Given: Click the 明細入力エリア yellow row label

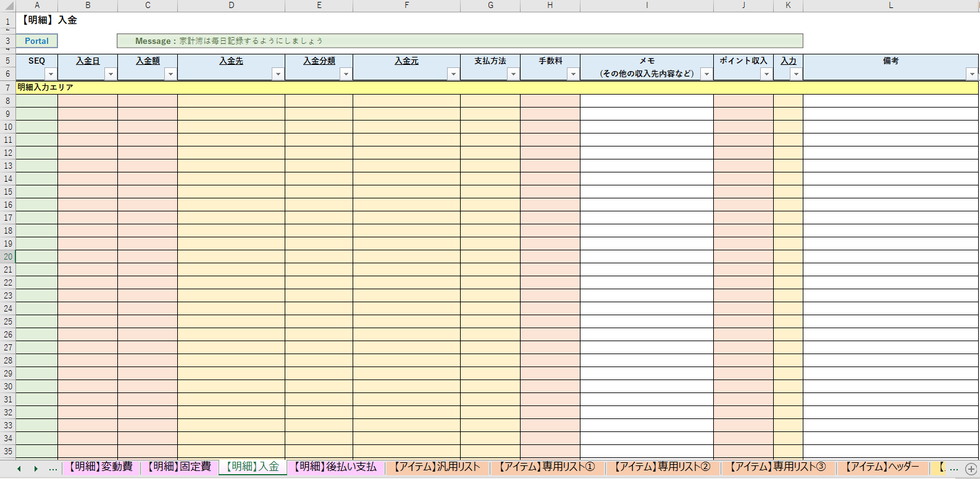Looking at the screenshot, I should pyautogui.click(x=45, y=88).
